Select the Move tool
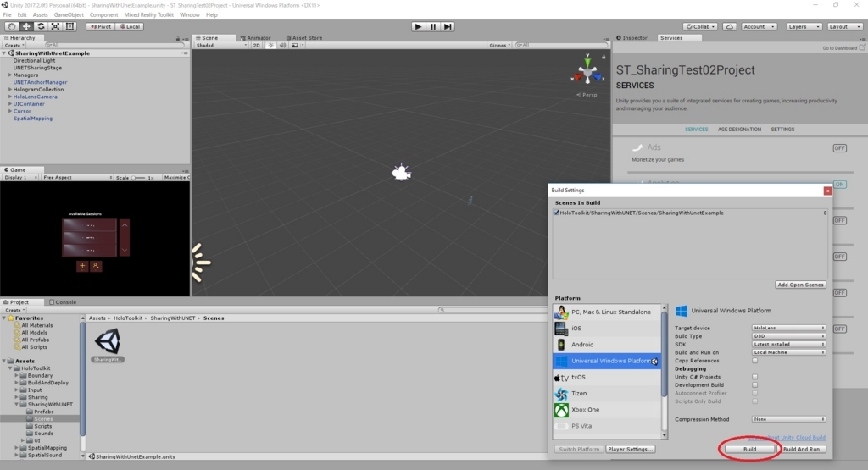 pyautogui.click(x=26, y=26)
